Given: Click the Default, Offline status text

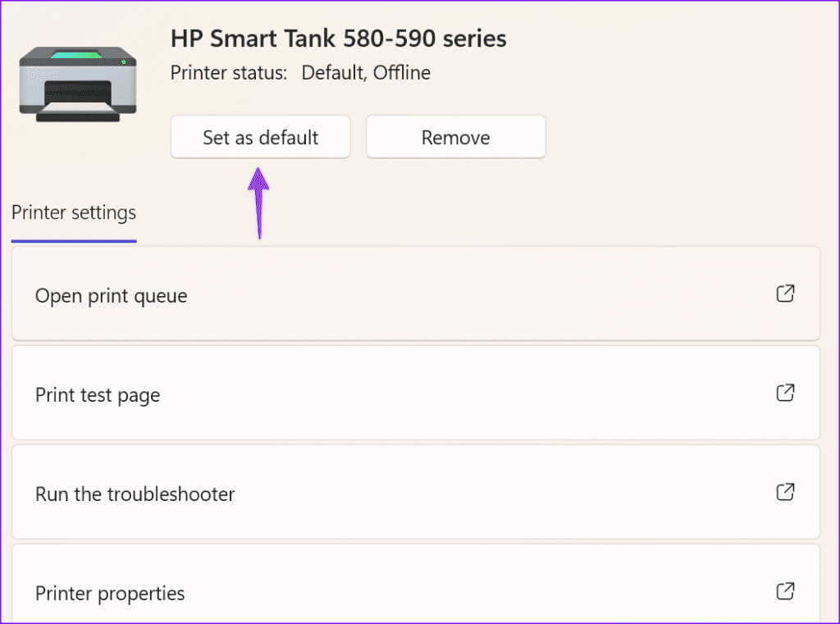Looking at the screenshot, I should (366, 72).
